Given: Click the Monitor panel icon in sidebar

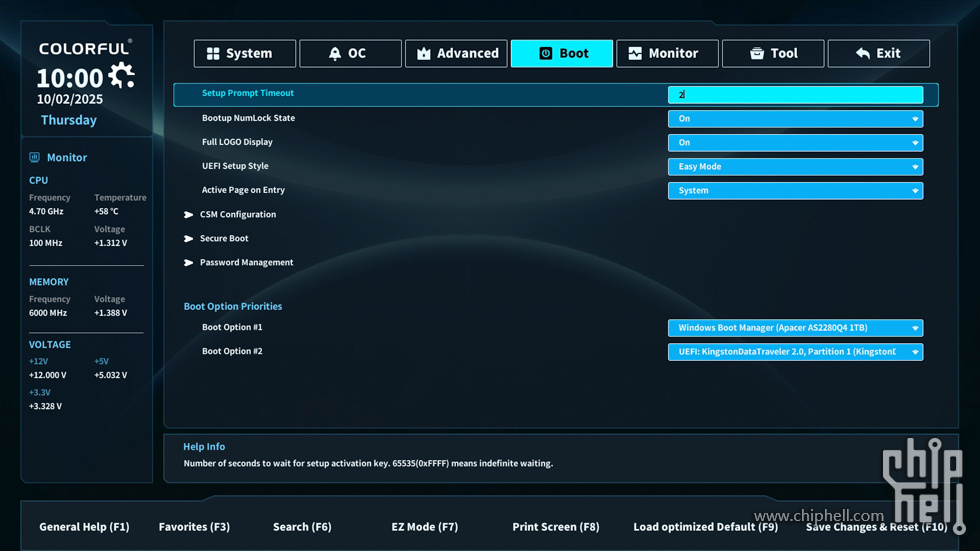Looking at the screenshot, I should pyautogui.click(x=35, y=157).
